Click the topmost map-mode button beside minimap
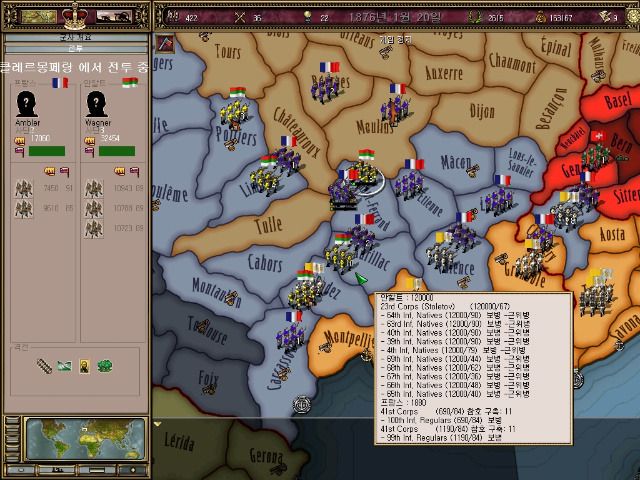Image resolution: width=640 pixels, height=480 pixels. pyautogui.click(x=12, y=420)
